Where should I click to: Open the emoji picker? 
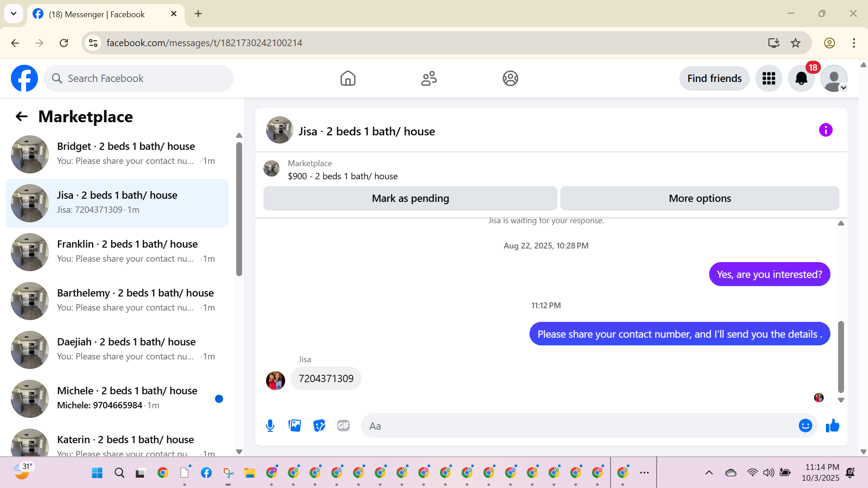[805, 426]
